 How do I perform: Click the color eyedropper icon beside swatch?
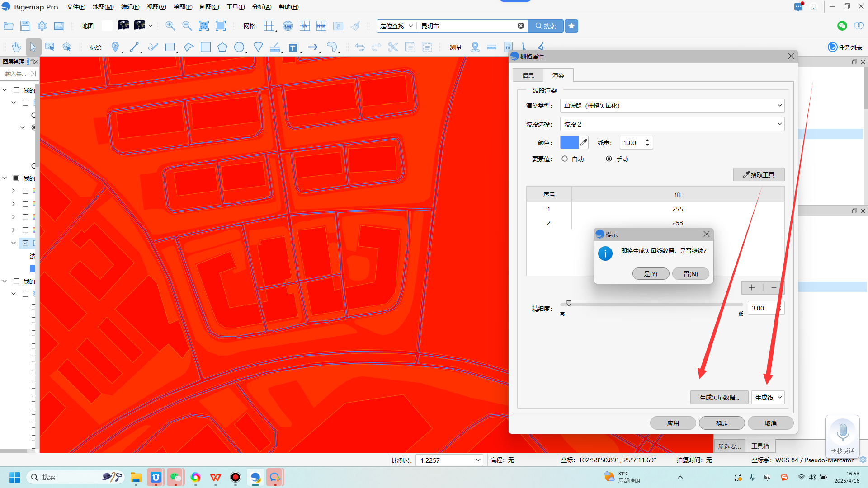coord(584,143)
